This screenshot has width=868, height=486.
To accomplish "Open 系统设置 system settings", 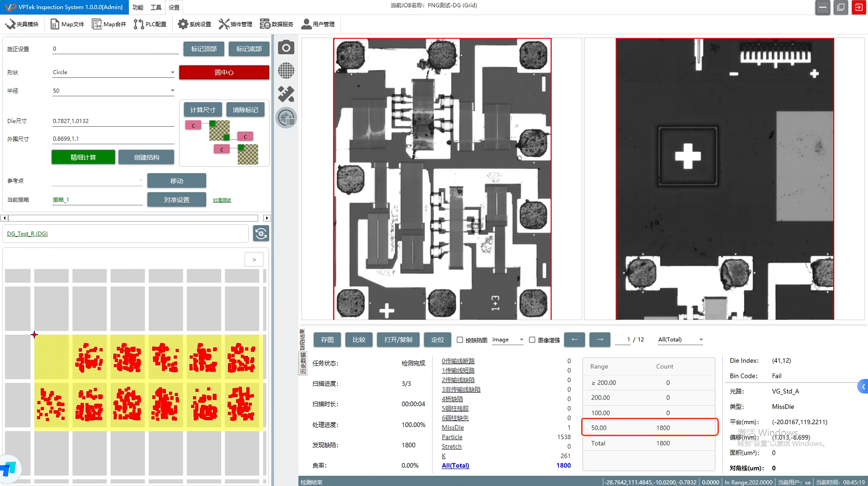I will coord(195,24).
